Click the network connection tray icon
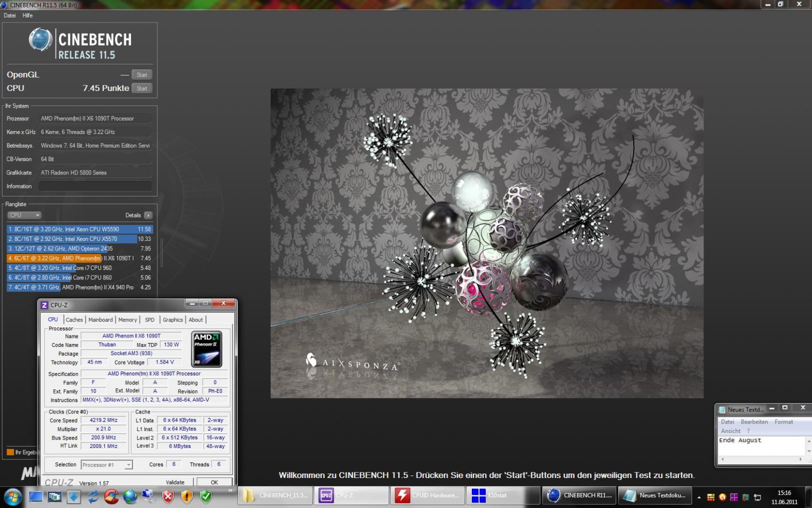 pyautogui.click(x=758, y=497)
